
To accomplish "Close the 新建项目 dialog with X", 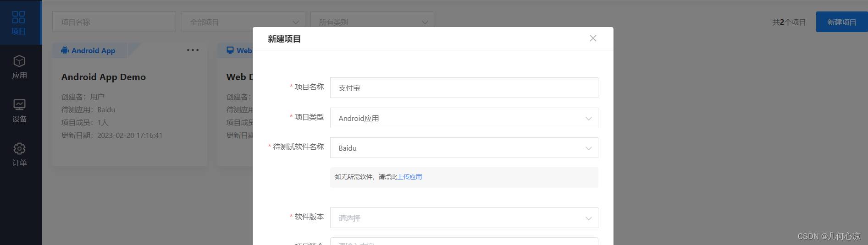I will pos(593,38).
